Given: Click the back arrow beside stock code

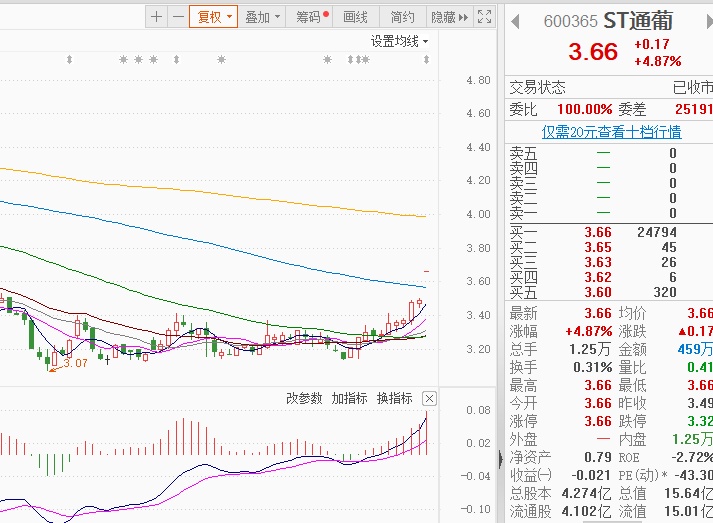Looking at the screenshot, I should pyautogui.click(x=516, y=21).
